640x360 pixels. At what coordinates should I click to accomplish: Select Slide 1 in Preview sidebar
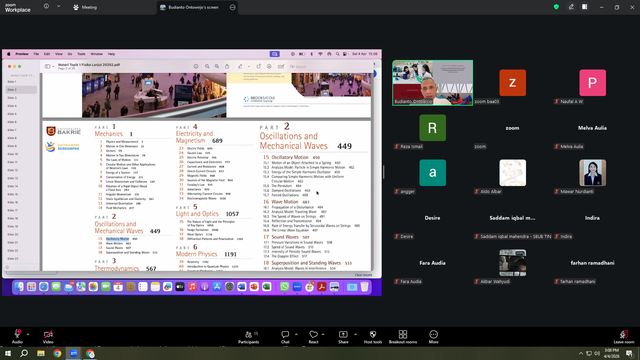(x=21, y=82)
